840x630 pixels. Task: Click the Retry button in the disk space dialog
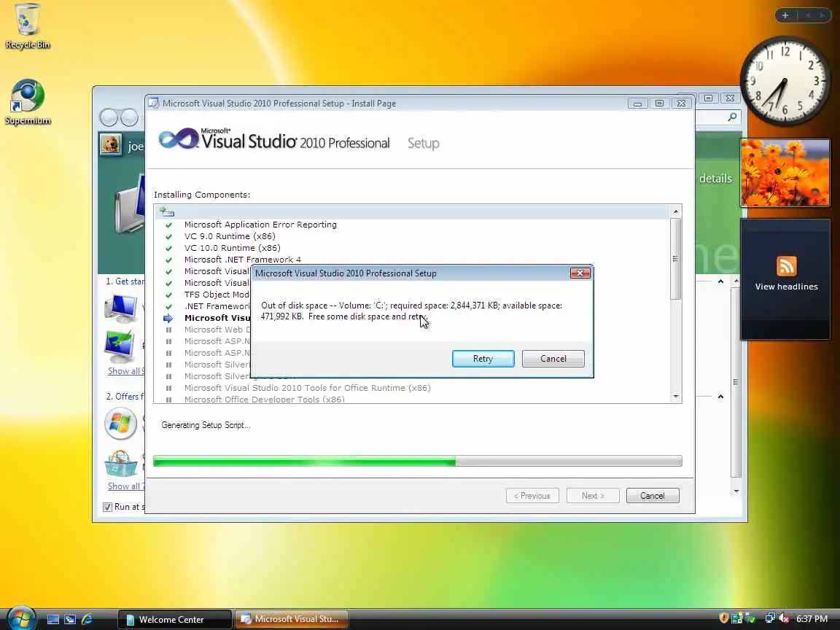(x=483, y=359)
